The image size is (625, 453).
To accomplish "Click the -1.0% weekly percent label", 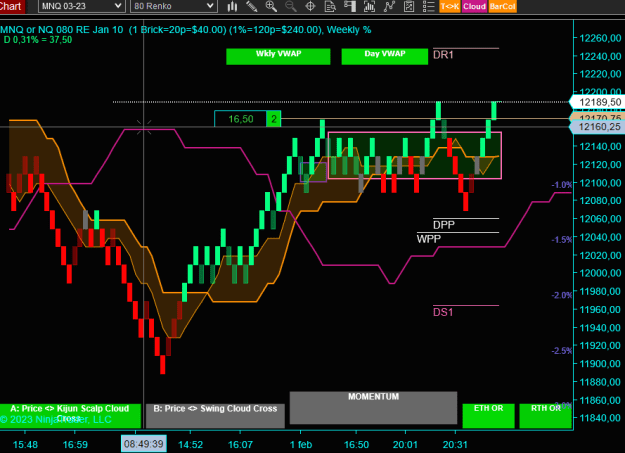I will tap(562, 185).
